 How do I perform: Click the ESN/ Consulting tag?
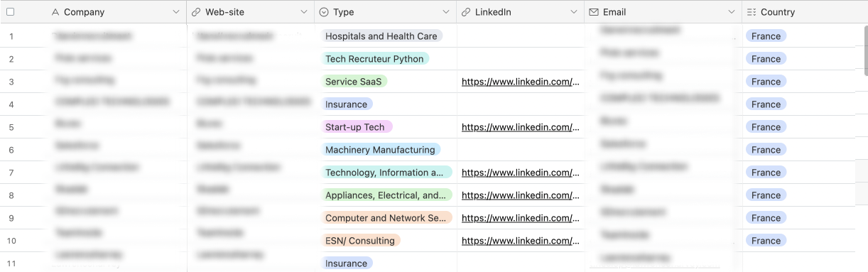[360, 241]
